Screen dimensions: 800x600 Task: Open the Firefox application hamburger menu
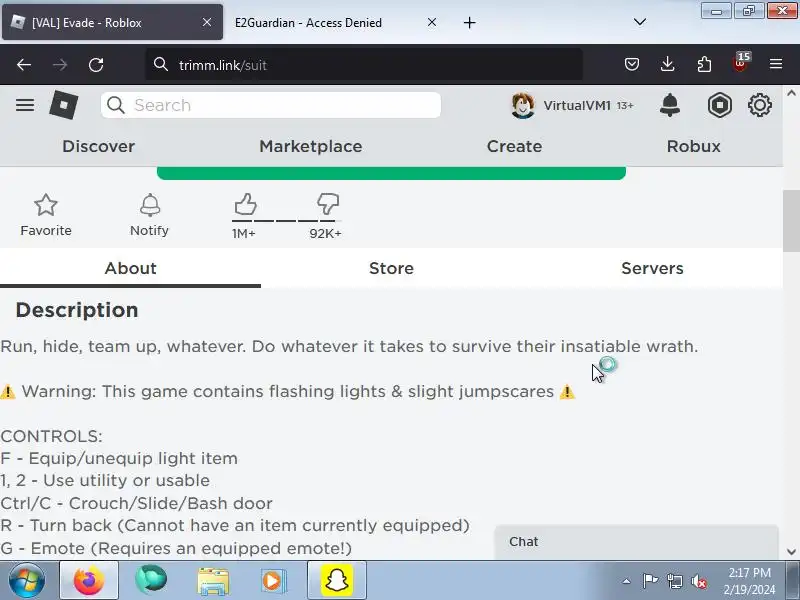(776, 64)
